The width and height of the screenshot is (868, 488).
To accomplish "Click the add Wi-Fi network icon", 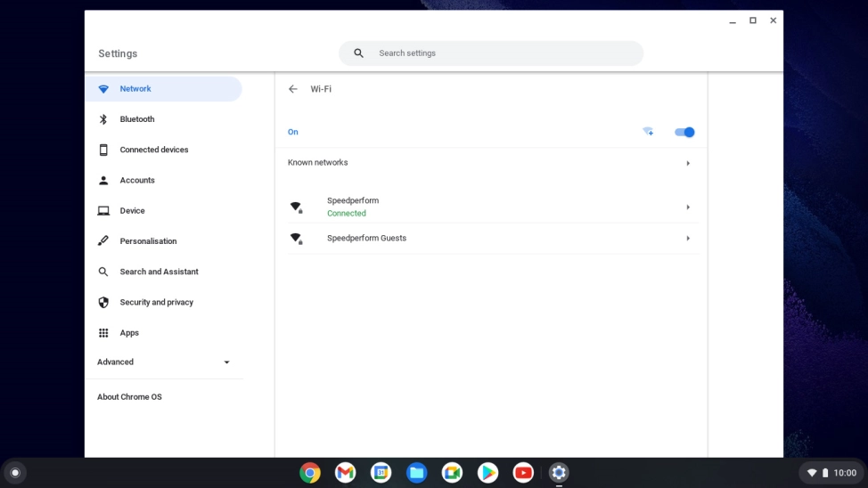I will [648, 132].
